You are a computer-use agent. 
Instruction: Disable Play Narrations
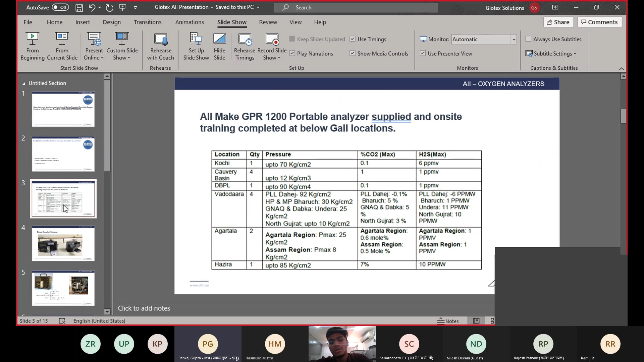click(292, 53)
